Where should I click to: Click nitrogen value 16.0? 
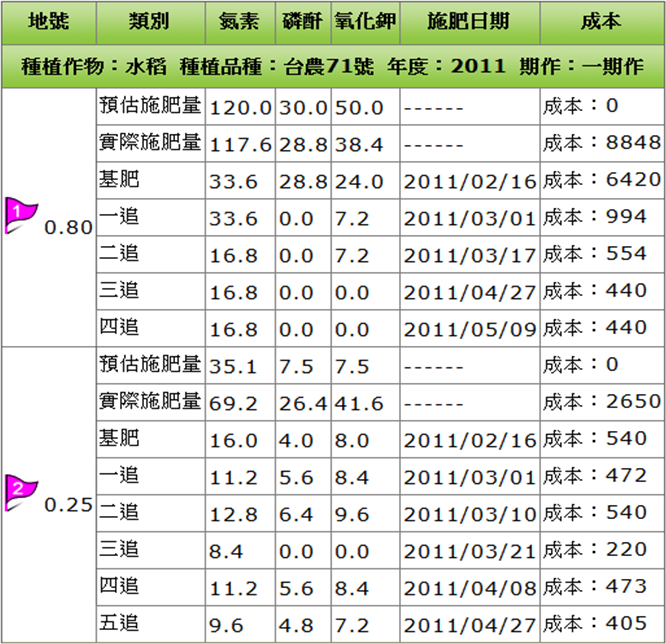click(233, 441)
